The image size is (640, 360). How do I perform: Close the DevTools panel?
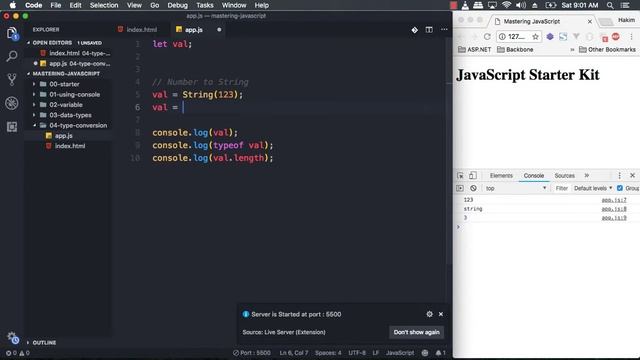tap(632, 176)
